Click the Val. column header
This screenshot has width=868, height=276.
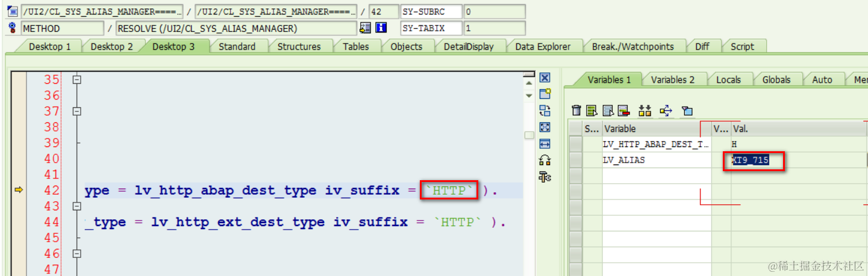pyautogui.click(x=799, y=128)
